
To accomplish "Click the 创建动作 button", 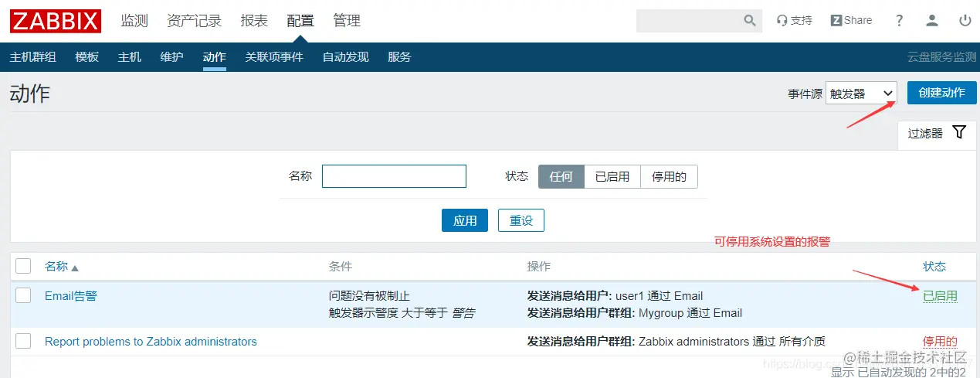I will click(941, 93).
